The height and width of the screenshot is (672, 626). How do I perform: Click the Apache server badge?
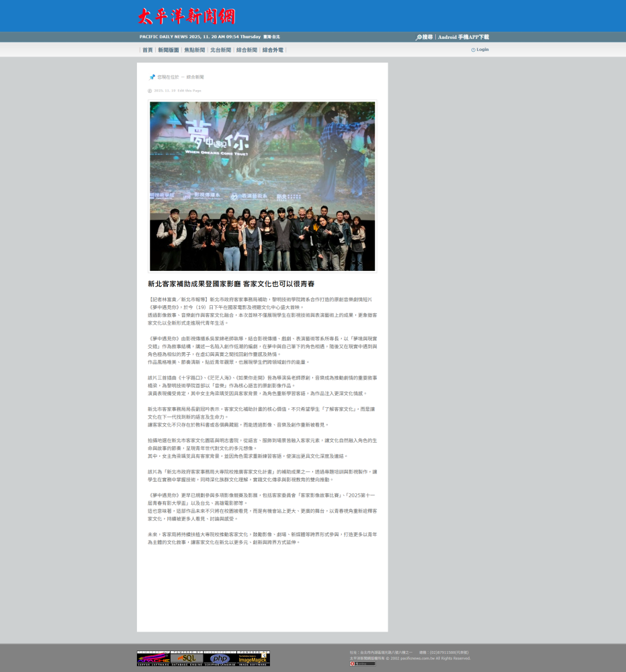[153, 659]
